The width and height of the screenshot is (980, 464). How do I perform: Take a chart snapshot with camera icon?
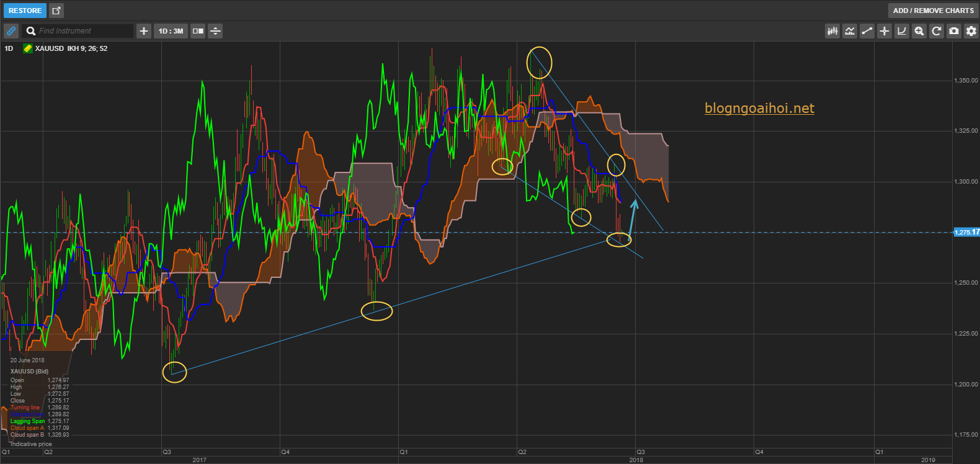pos(954,31)
